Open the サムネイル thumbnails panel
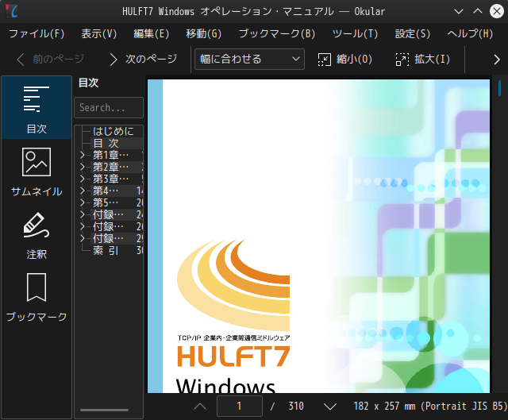508x420 pixels. [37, 171]
